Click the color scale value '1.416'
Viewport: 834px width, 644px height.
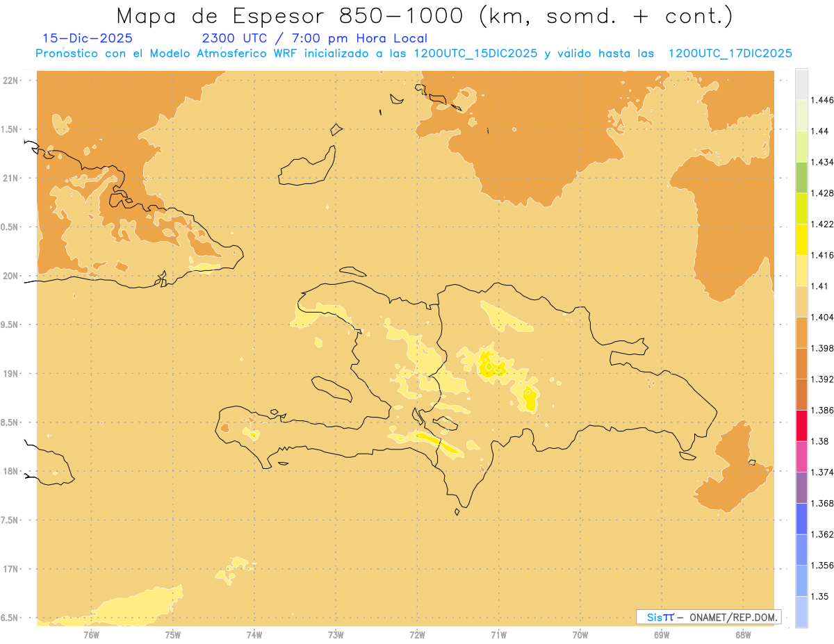coord(822,255)
